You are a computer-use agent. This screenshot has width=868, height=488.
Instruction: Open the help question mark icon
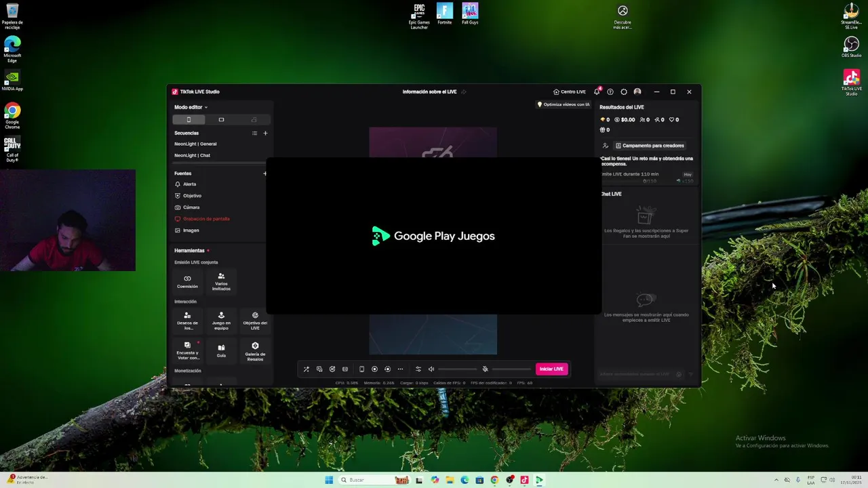tap(610, 91)
